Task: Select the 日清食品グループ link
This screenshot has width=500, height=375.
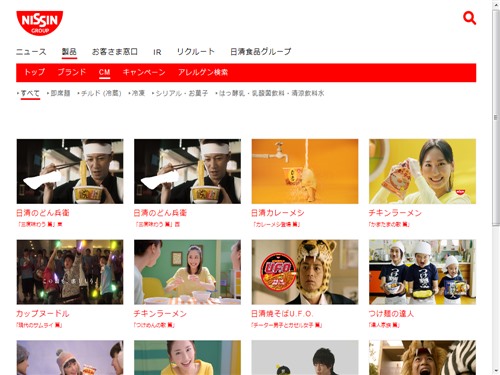Action: click(x=261, y=52)
